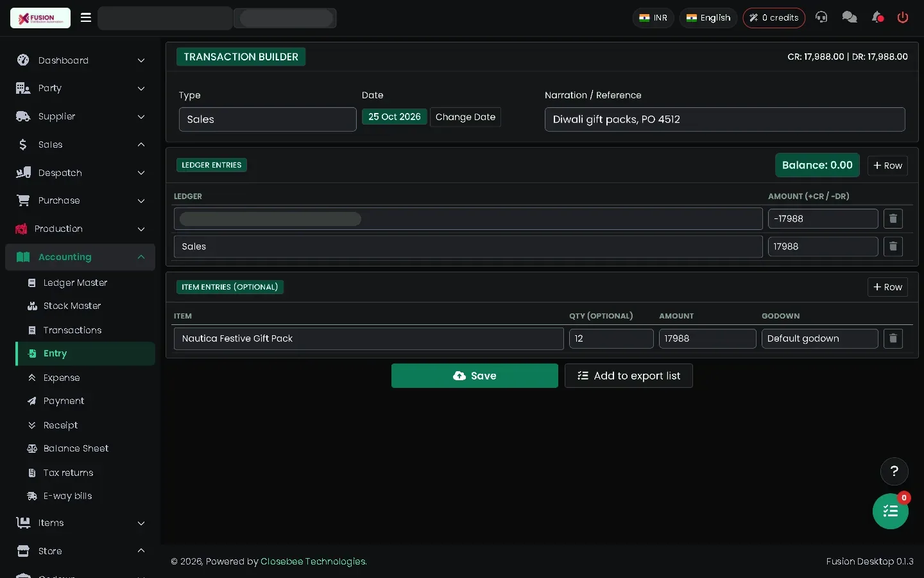
Task: Collapse the Sales sidebar menu
Action: pos(80,144)
